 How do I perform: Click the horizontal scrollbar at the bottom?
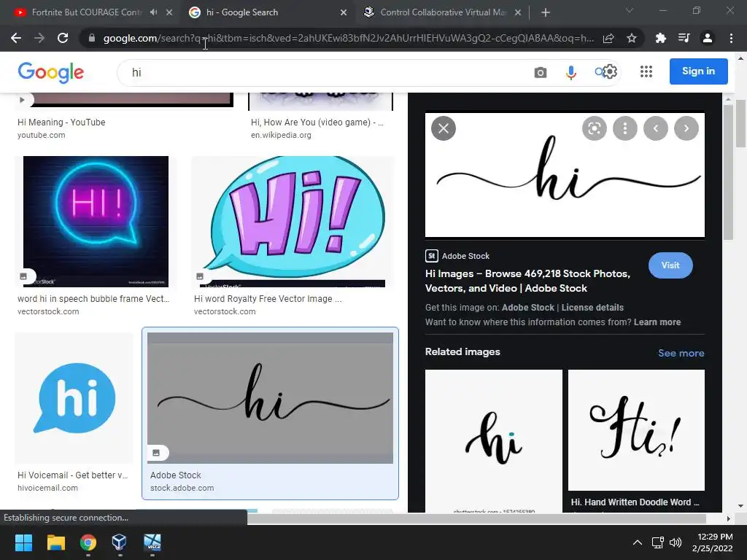coord(476,518)
